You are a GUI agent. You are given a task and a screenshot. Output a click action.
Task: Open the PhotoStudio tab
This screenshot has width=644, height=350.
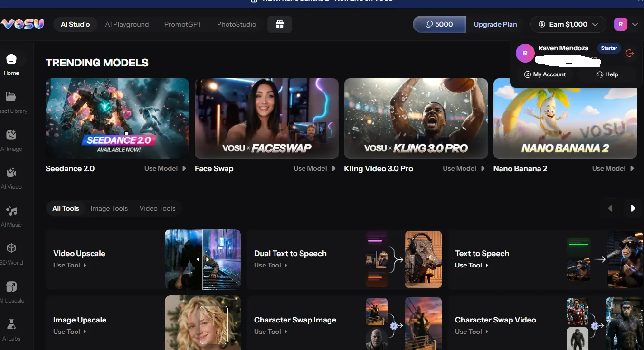pyautogui.click(x=237, y=24)
